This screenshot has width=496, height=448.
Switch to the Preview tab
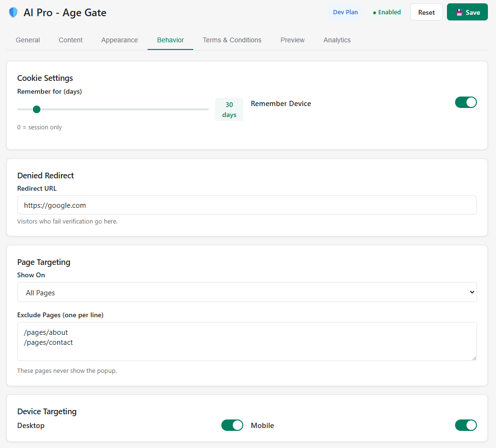(x=292, y=40)
